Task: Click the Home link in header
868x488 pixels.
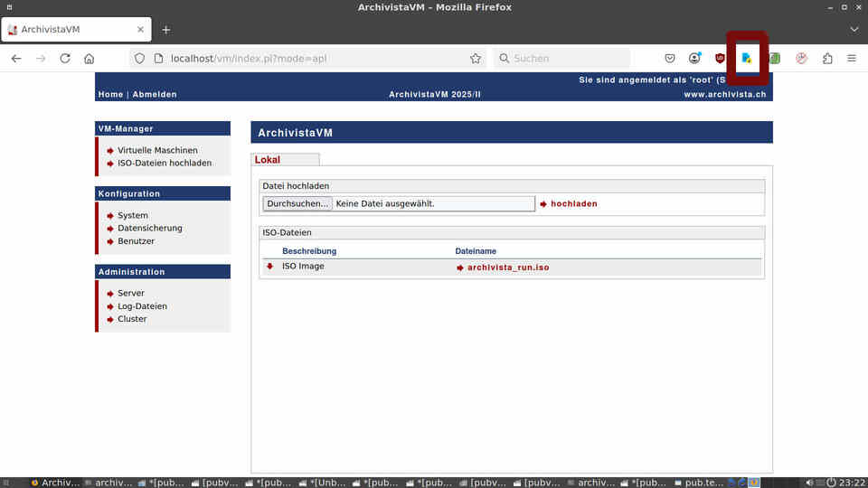Action: [x=110, y=95]
